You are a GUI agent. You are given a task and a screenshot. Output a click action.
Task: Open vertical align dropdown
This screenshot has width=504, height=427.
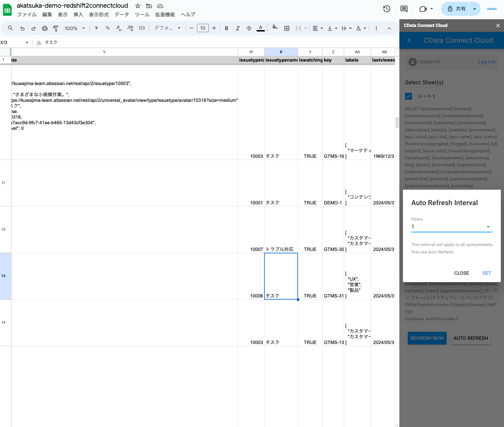(332, 28)
